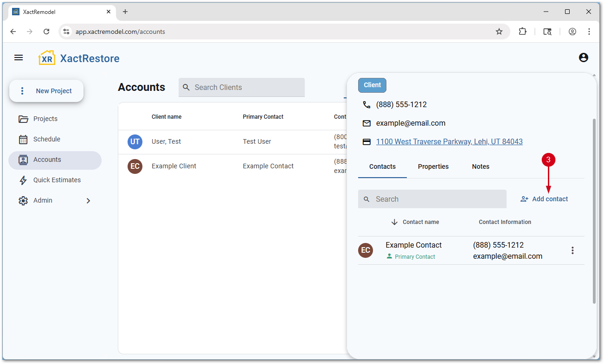Reload the page
The width and height of the screenshot is (604, 364).
click(x=46, y=32)
